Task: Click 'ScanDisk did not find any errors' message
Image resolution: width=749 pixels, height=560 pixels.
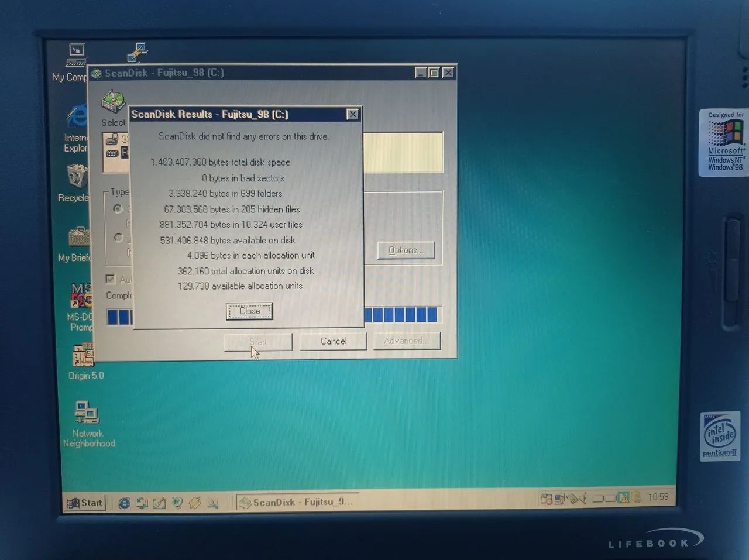Action: coord(244,136)
